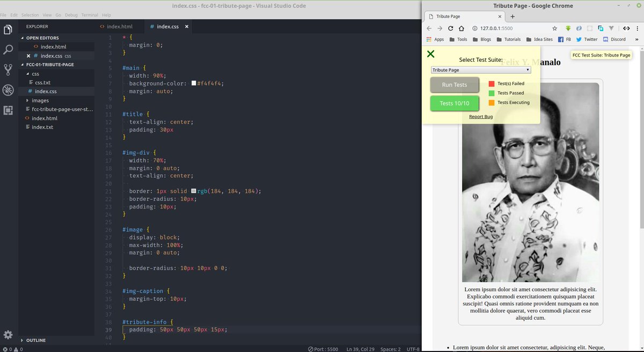
Task: Open Source Control view in VS Code
Action: [x=8, y=69]
